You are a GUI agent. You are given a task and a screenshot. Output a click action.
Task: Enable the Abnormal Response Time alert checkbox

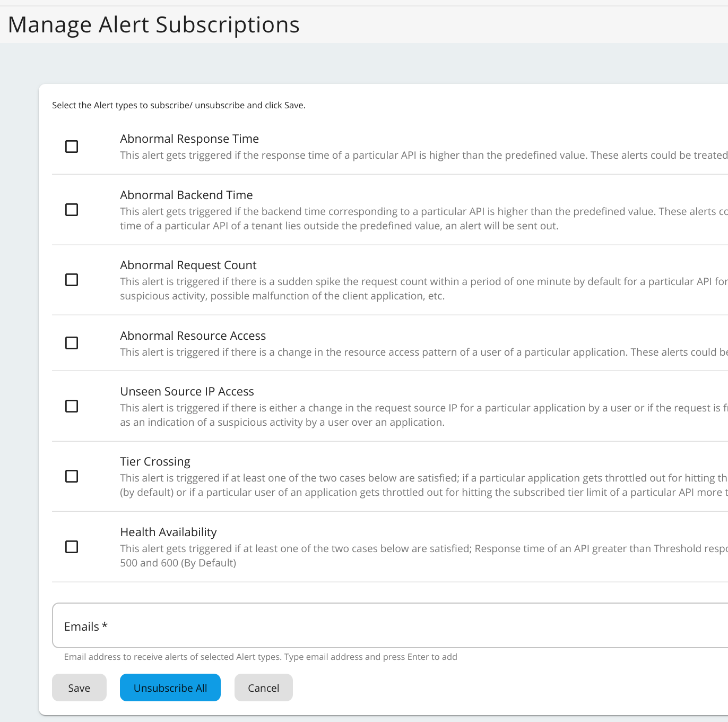coord(72,147)
